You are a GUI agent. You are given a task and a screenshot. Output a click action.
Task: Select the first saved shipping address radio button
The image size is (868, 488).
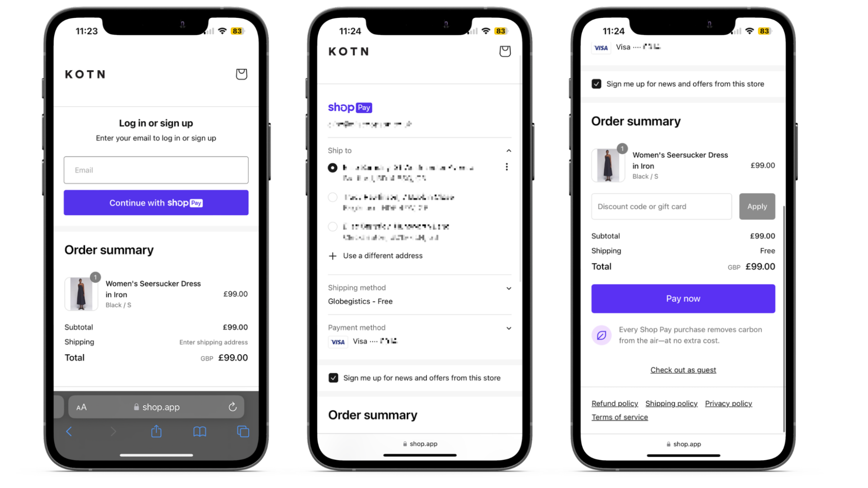pos(333,167)
